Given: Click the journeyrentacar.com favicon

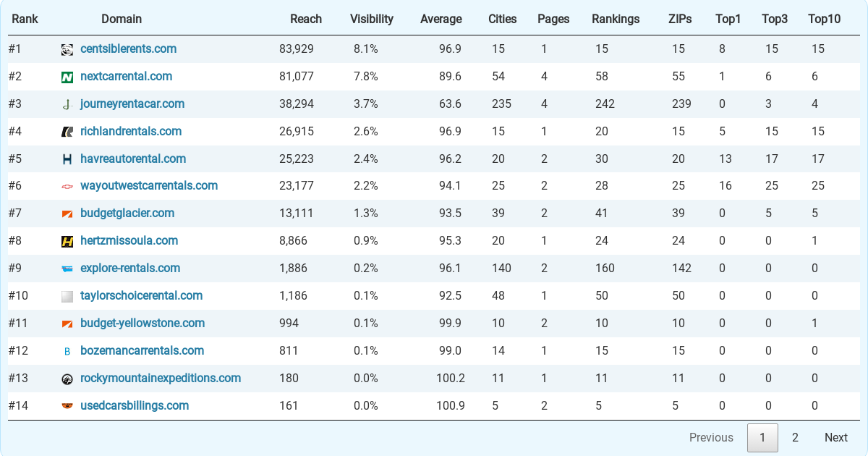Looking at the screenshot, I should coord(67,104).
